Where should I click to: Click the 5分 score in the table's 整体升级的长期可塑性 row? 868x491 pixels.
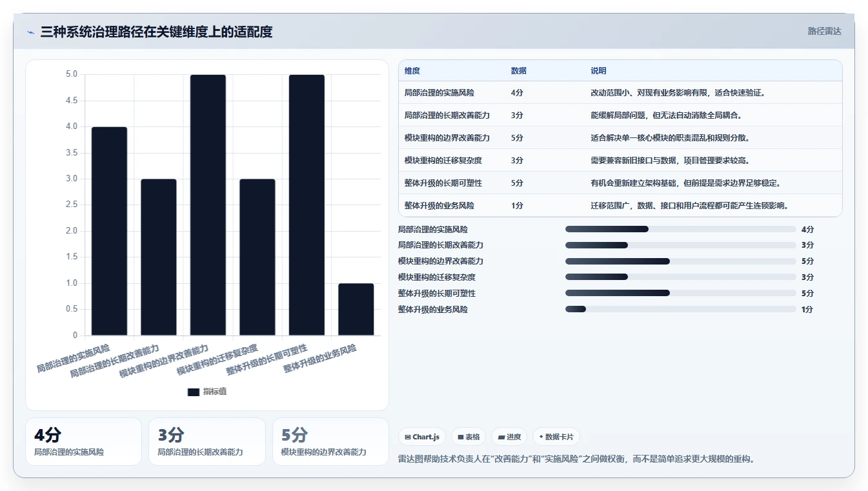pyautogui.click(x=517, y=183)
